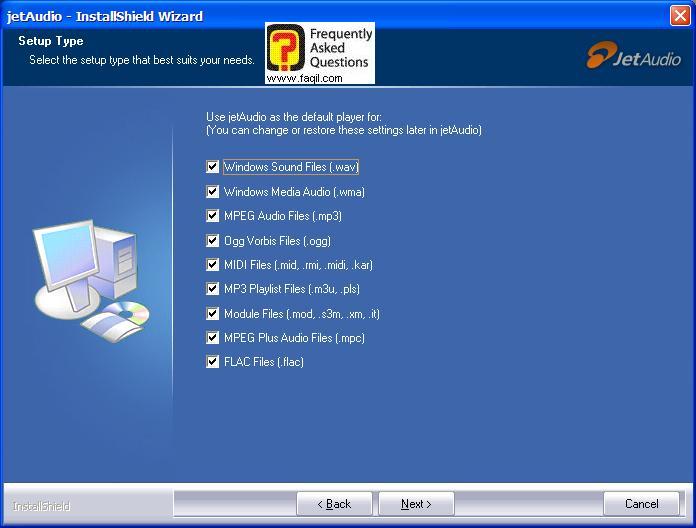This screenshot has height=528, width=696.
Task: Uncheck the Windows Sound Files (.wav) checkbox
Action: [x=212, y=167]
